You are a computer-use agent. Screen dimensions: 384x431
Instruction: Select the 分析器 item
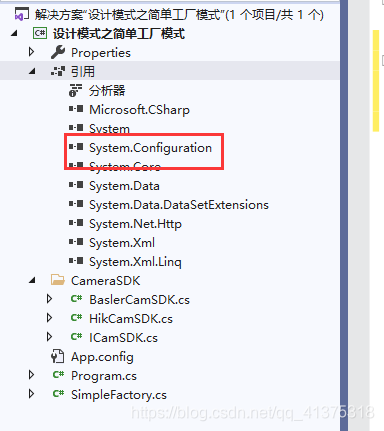[107, 90]
